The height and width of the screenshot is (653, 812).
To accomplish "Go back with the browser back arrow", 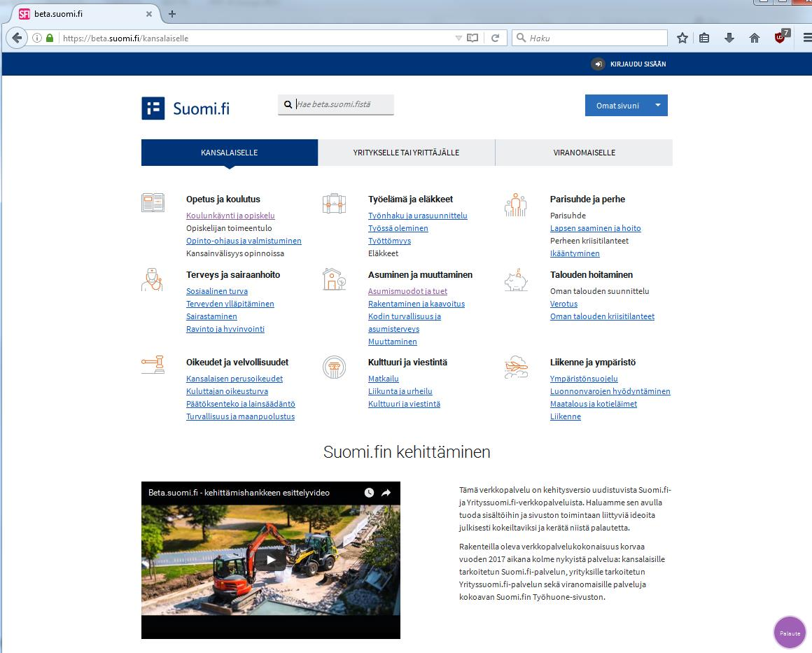I will point(17,38).
